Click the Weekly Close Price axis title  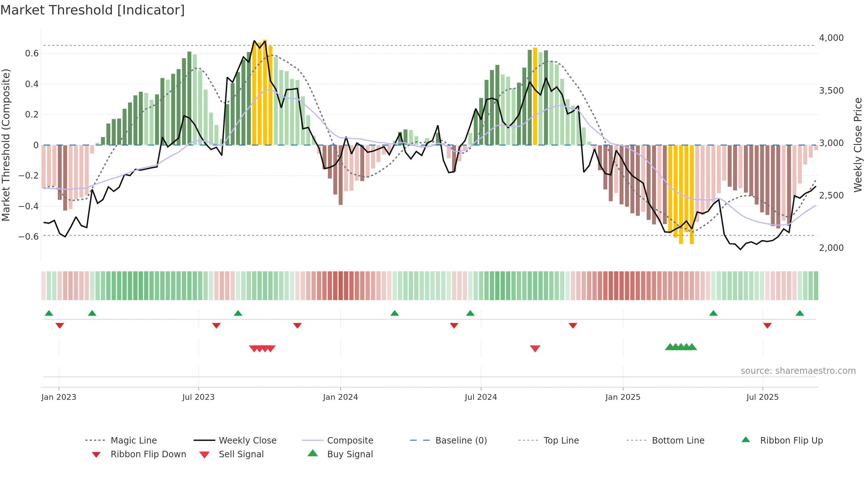pos(858,145)
